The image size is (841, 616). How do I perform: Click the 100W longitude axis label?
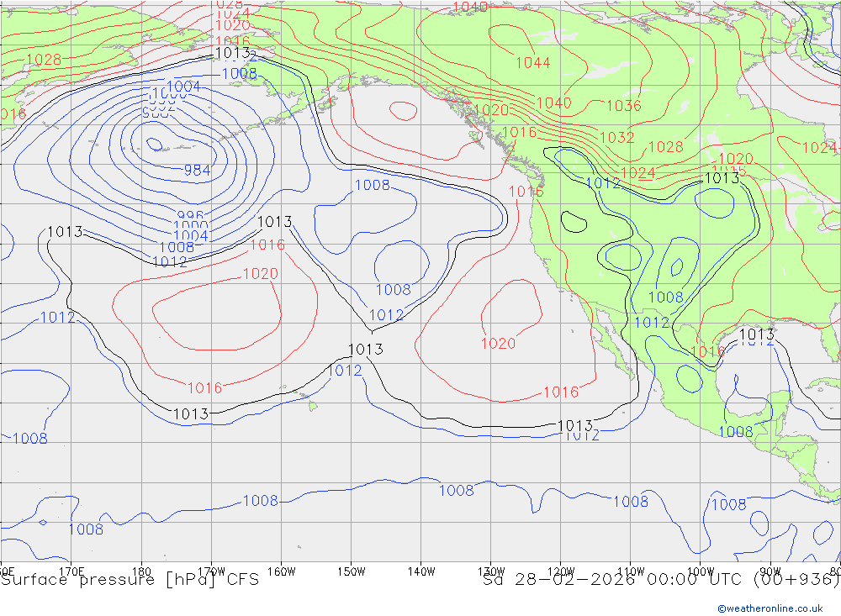[x=701, y=571]
